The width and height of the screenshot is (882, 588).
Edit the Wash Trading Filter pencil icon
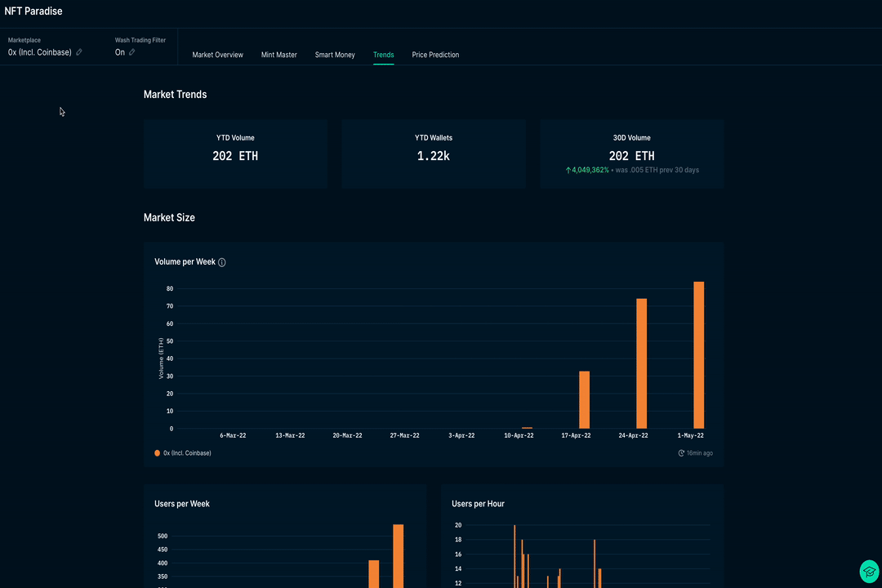tap(132, 52)
